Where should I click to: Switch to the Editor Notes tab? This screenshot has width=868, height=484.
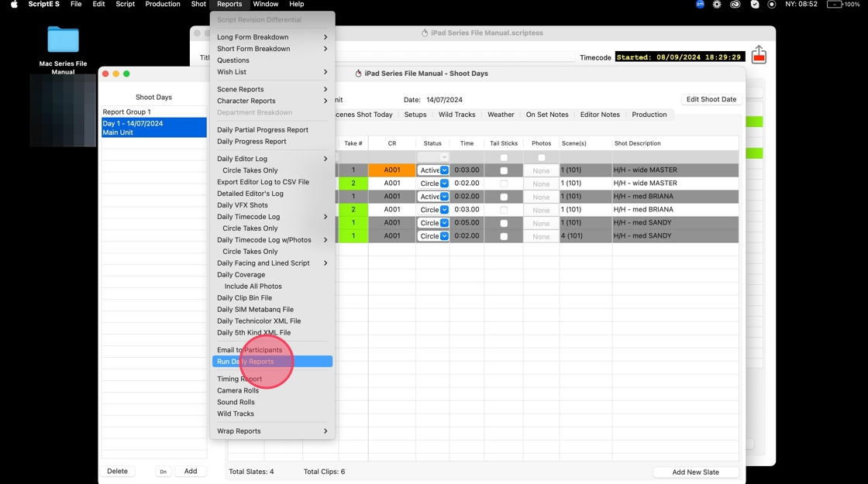point(600,115)
